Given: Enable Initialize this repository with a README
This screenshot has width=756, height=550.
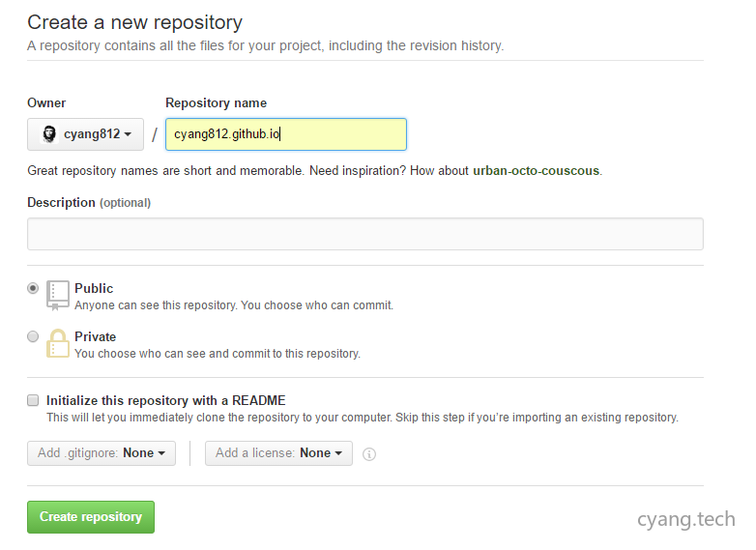Looking at the screenshot, I should [33, 400].
